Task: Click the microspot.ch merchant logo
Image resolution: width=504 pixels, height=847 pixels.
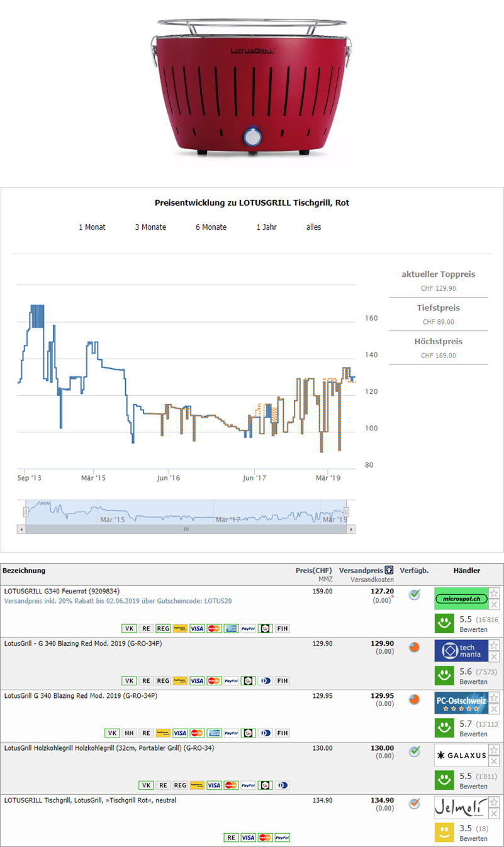Action: [x=461, y=598]
